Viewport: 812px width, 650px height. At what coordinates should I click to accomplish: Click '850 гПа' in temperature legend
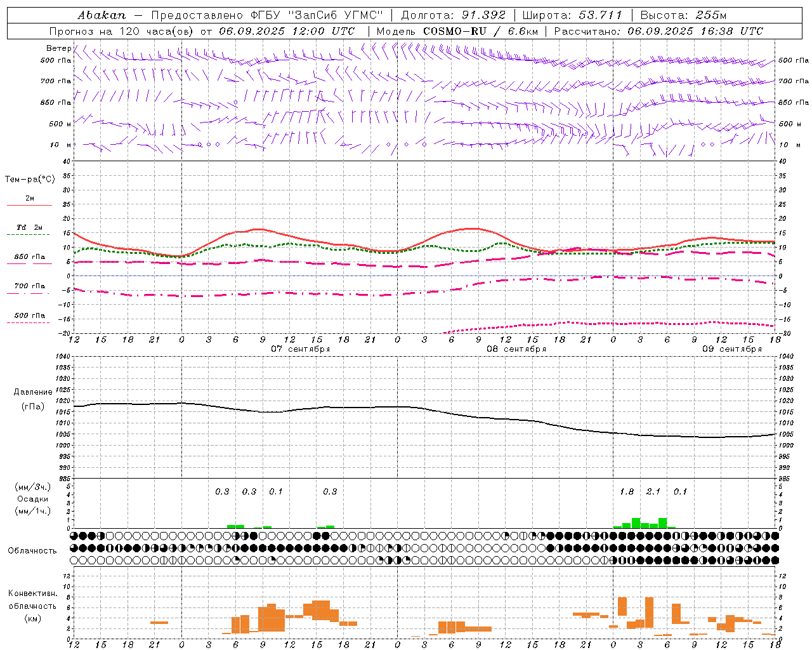pyautogui.click(x=30, y=257)
